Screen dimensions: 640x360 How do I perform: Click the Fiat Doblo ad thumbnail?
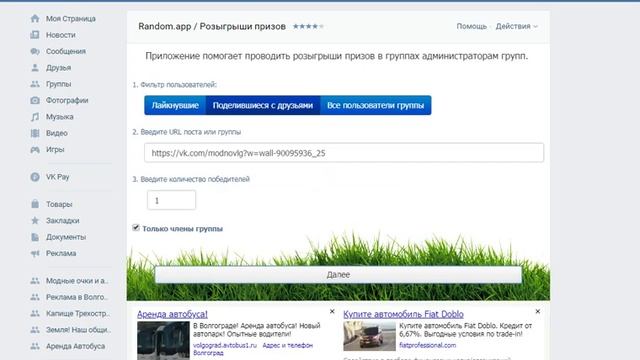369,336
